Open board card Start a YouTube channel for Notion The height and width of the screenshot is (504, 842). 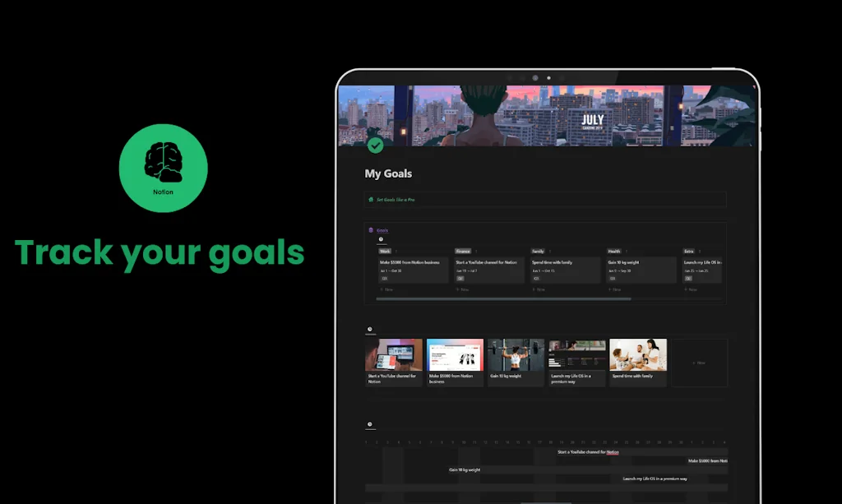coord(488,270)
